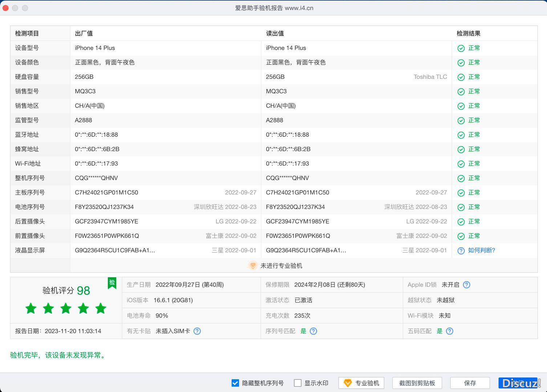Click CH/A(中国) in the 出厂值 column
The width and height of the screenshot is (547, 392).
click(90, 106)
